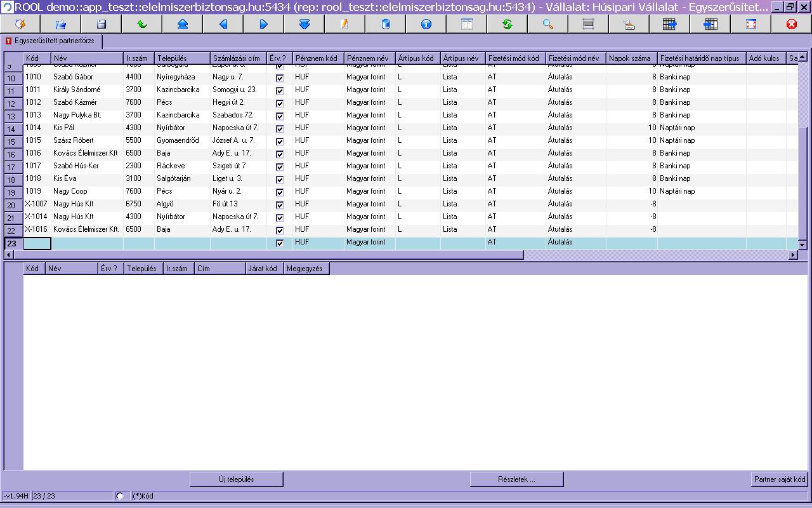Click the scroll down arrow of upper grid
The image size is (812, 508).
(802, 244)
